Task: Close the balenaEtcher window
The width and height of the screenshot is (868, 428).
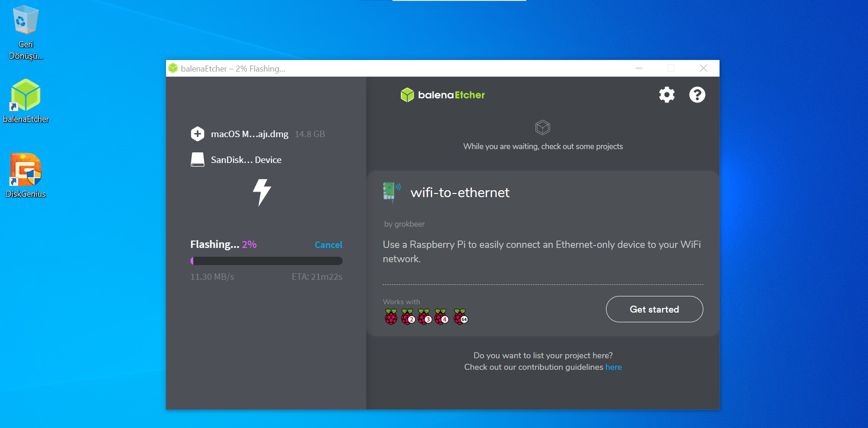Action: [703, 68]
